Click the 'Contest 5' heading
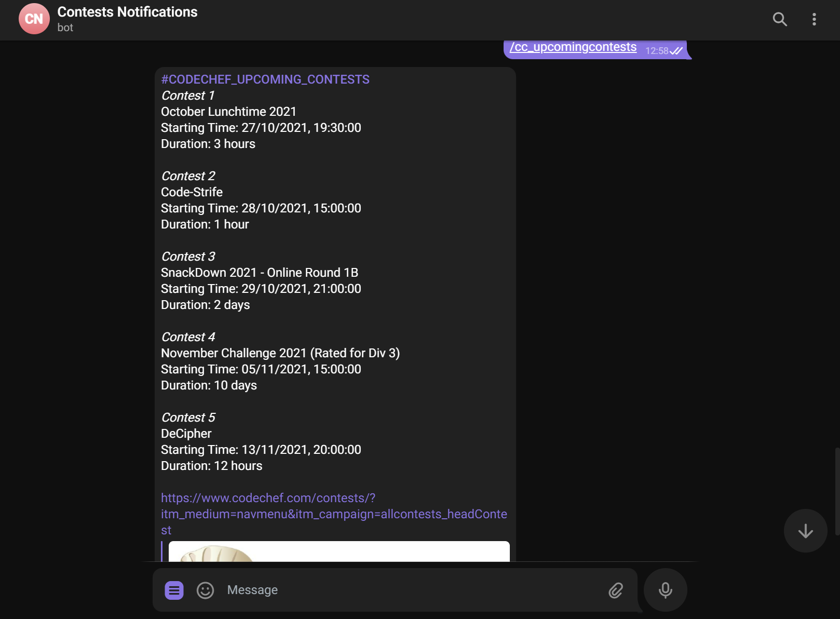The width and height of the screenshot is (840, 619). click(188, 418)
